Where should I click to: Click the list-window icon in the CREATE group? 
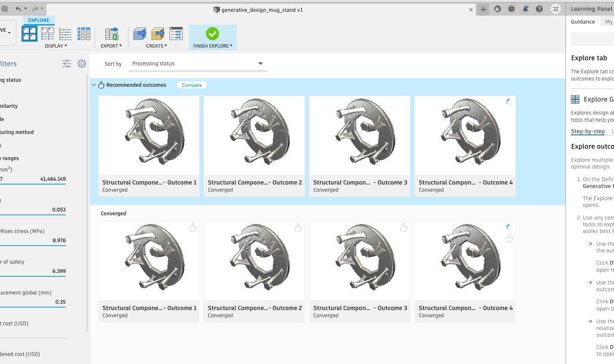(x=176, y=34)
